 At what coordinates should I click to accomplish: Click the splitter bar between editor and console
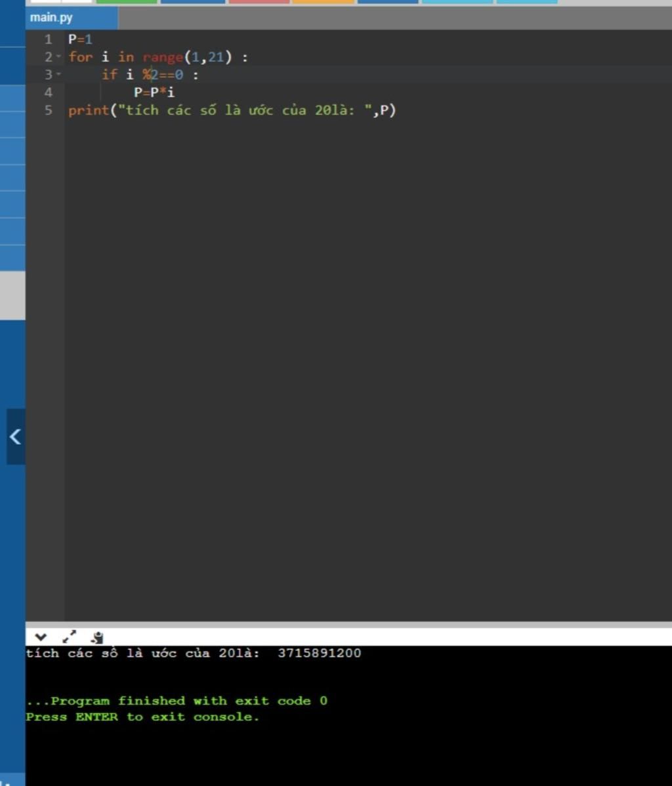point(348,625)
